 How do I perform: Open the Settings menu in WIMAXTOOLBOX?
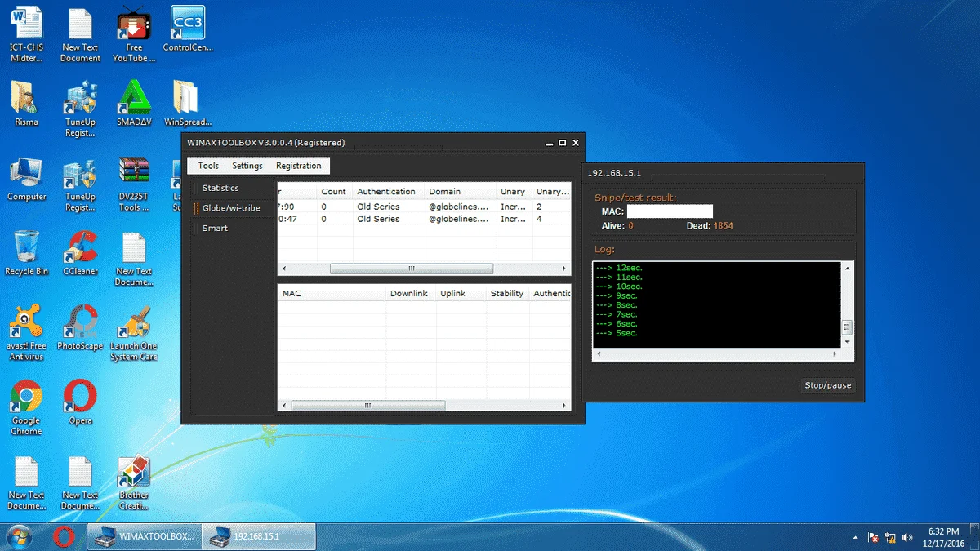coord(247,166)
